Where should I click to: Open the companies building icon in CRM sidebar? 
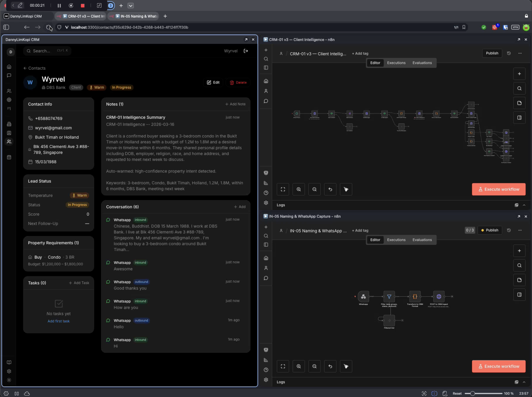click(9, 124)
